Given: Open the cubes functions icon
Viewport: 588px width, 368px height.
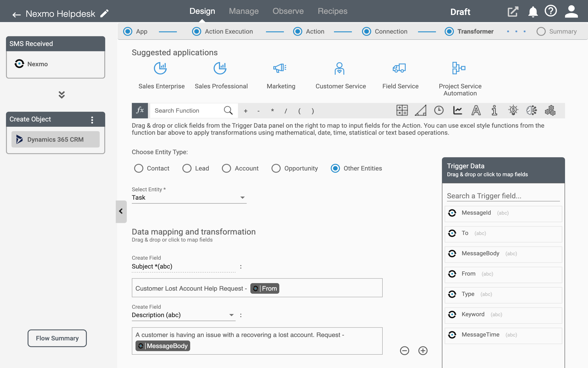Looking at the screenshot, I should pyautogui.click(x=550, y=110).
